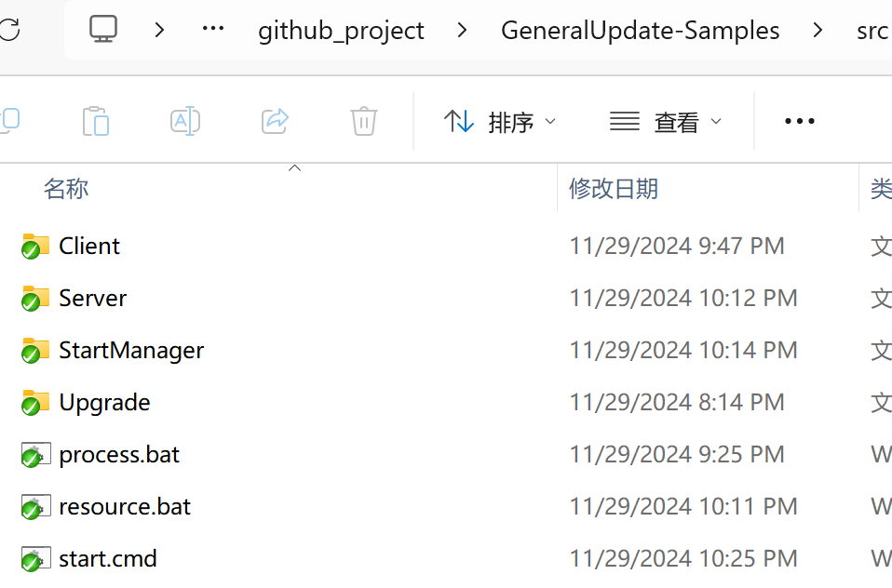Expand chevron after GeneralUpdate-Samples breadcrumb
892x588 pixels.
click(x=818, y=30)
